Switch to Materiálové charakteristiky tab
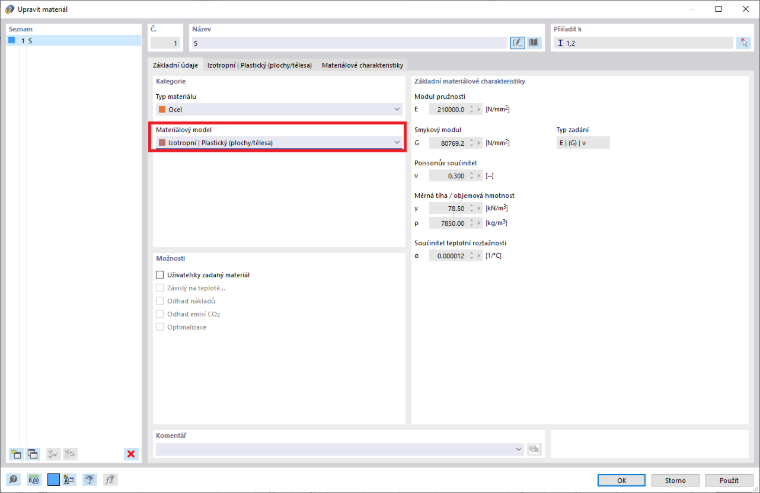This screenshot has width=760, height=493. [362, 65]
